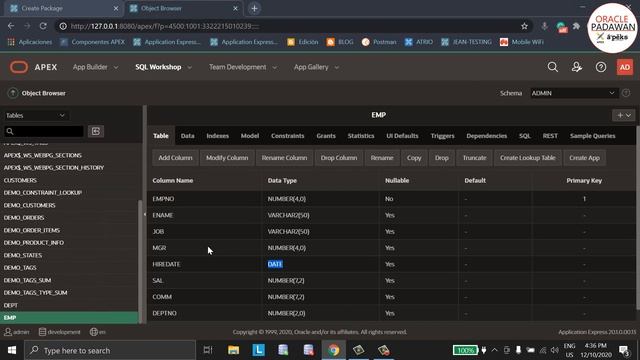Switch to the Indexes tab
This screenshot has height=360, width=640.
(218, 136)
